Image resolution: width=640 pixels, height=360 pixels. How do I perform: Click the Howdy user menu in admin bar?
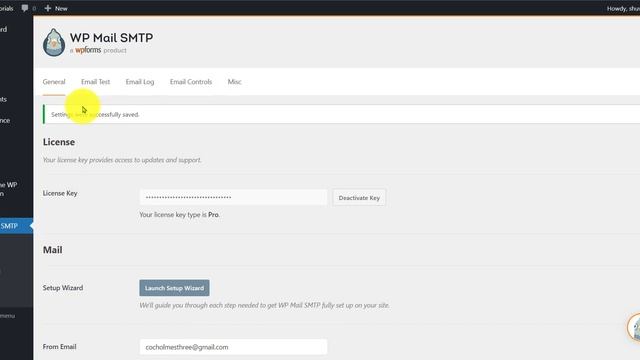(623, 8)
